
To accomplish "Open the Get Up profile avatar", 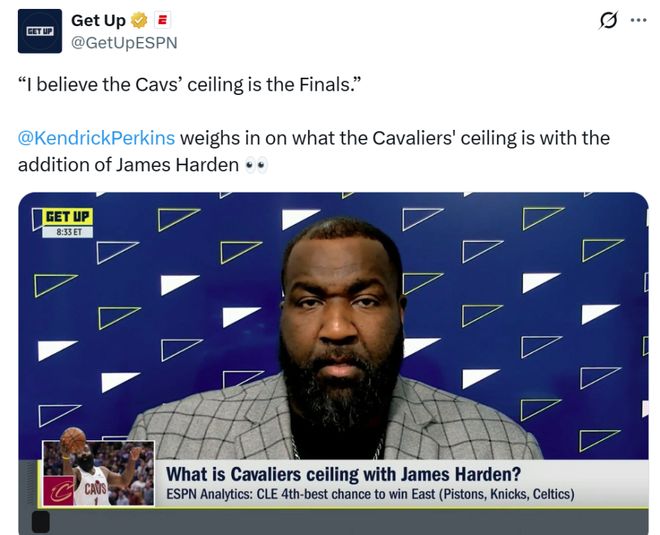I will 40,31.
